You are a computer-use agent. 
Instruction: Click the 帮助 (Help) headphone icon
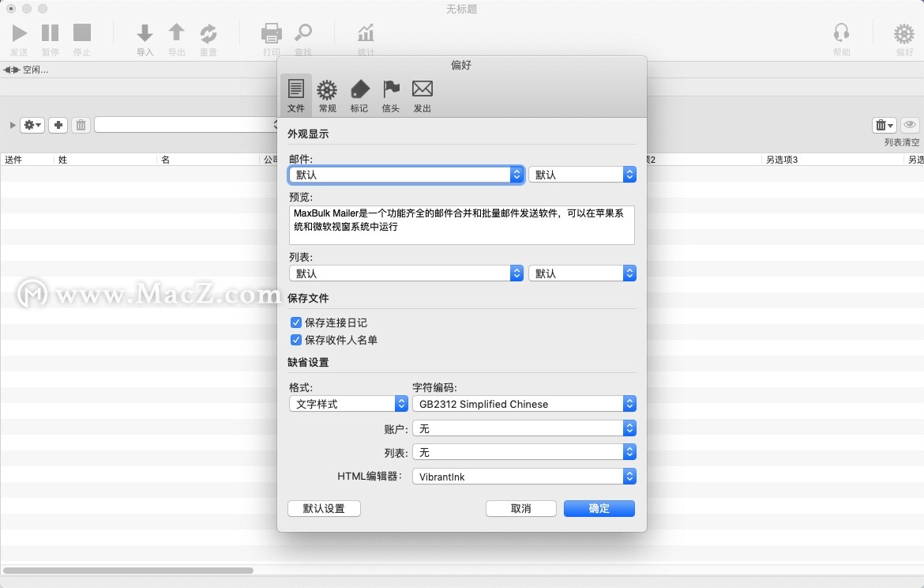[x=841, y=33]
